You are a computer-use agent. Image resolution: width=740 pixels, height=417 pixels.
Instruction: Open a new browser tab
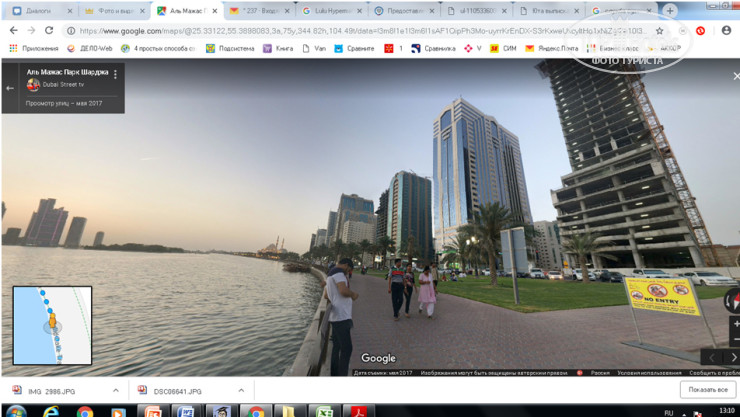click(670, 11)
